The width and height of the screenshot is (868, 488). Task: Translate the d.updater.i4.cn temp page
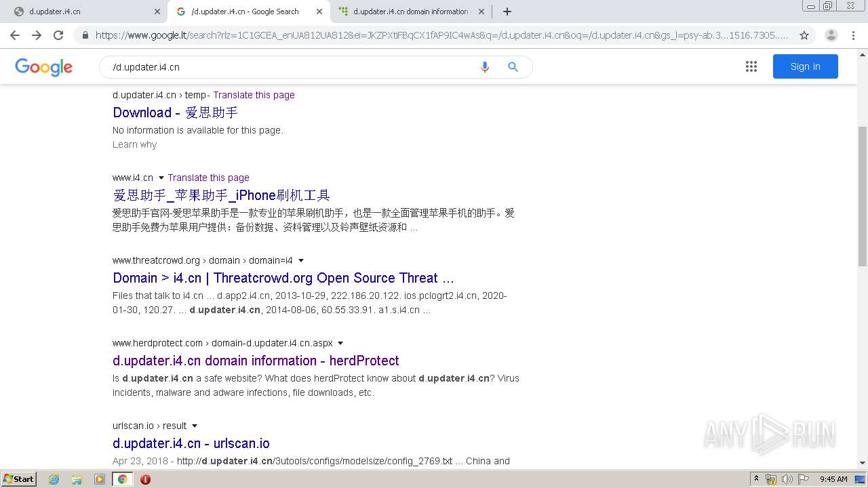254,95
